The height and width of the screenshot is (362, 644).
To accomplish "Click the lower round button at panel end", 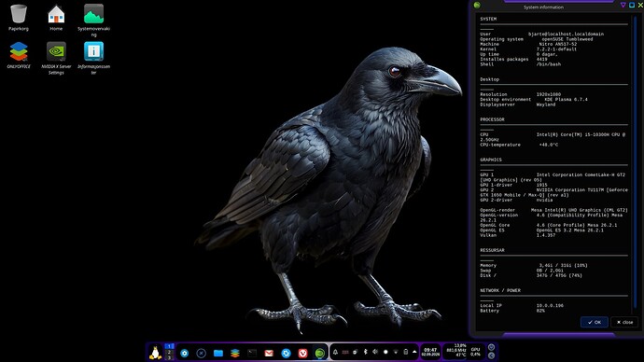I will (491, 355).
